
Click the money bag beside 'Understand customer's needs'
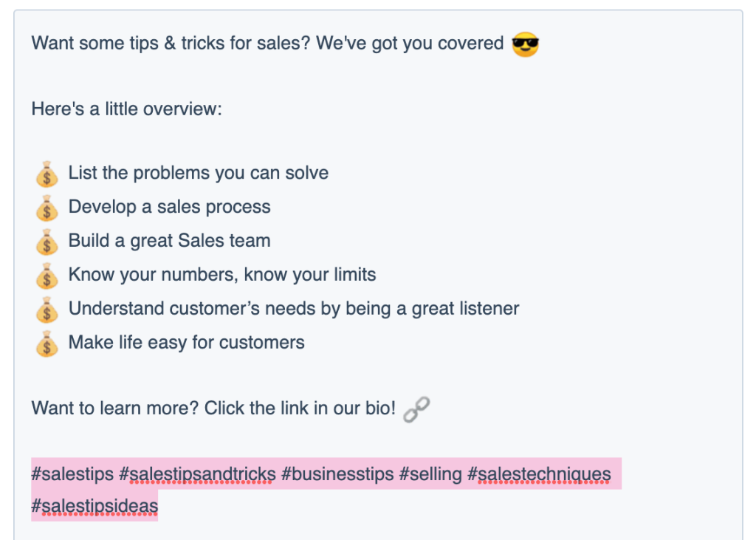click(47, 310)
